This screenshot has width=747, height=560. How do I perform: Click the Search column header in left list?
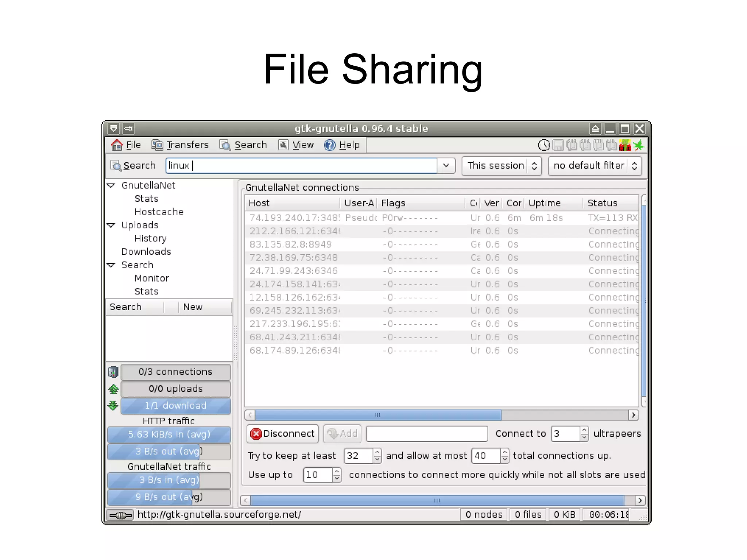click(x=135, y=307)
